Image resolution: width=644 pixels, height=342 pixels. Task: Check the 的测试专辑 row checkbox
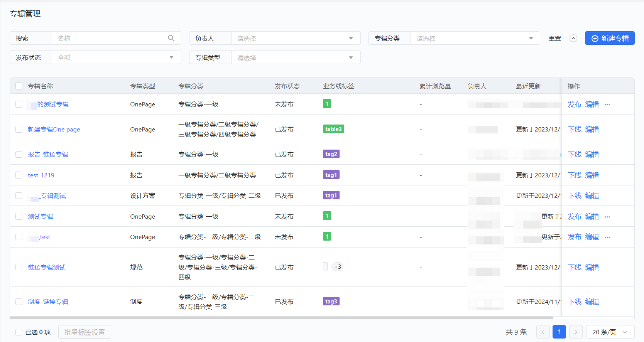19,104
